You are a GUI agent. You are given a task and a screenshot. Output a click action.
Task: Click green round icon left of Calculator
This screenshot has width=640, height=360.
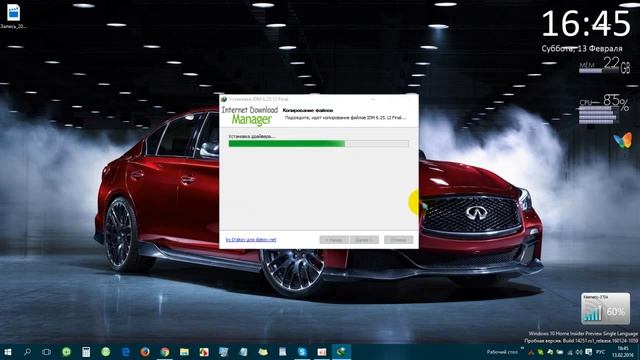coord(66,352)
